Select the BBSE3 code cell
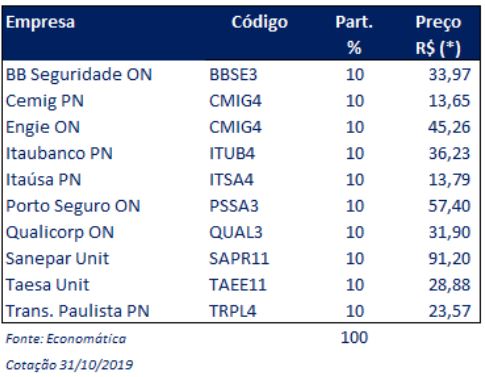 (233, 74)
